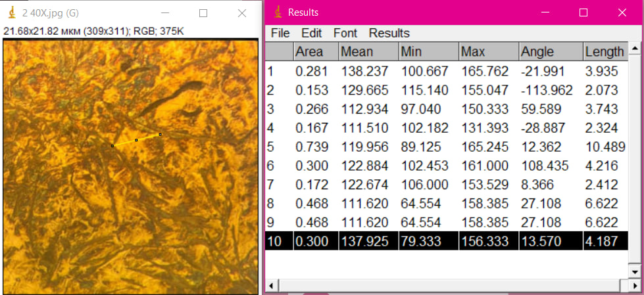Viewport: 644px width, 295px height.
Task: Click the scroll left arrow in Results
Action: pos(271,284)
